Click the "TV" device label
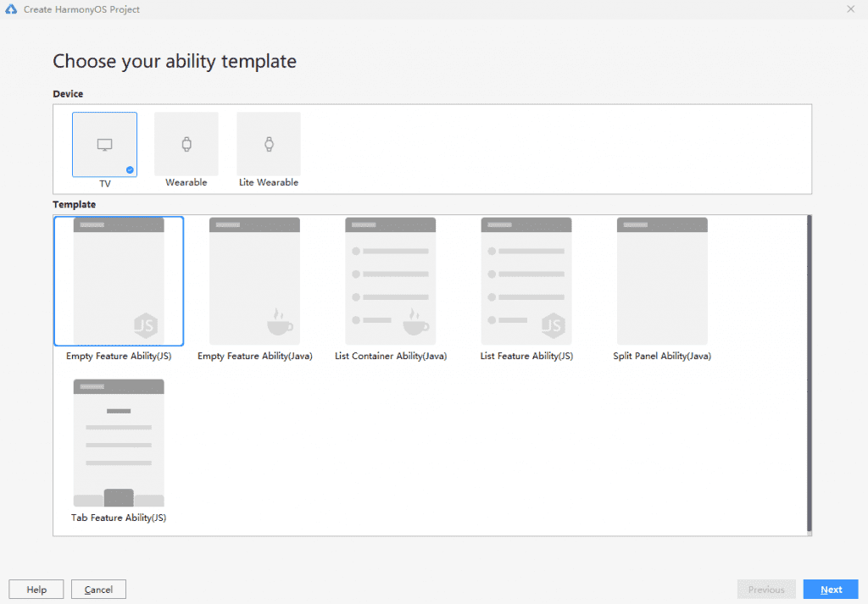 (104, 184)
